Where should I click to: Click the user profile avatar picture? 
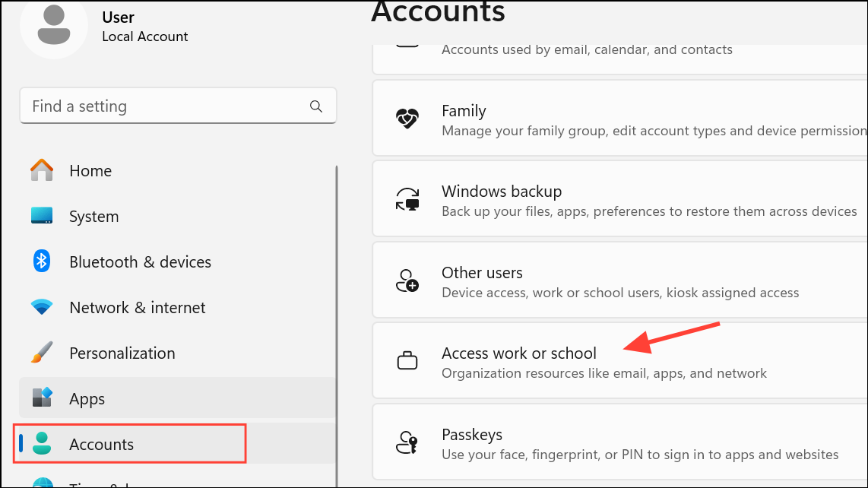pyautogui.click(x=54, y=25)
